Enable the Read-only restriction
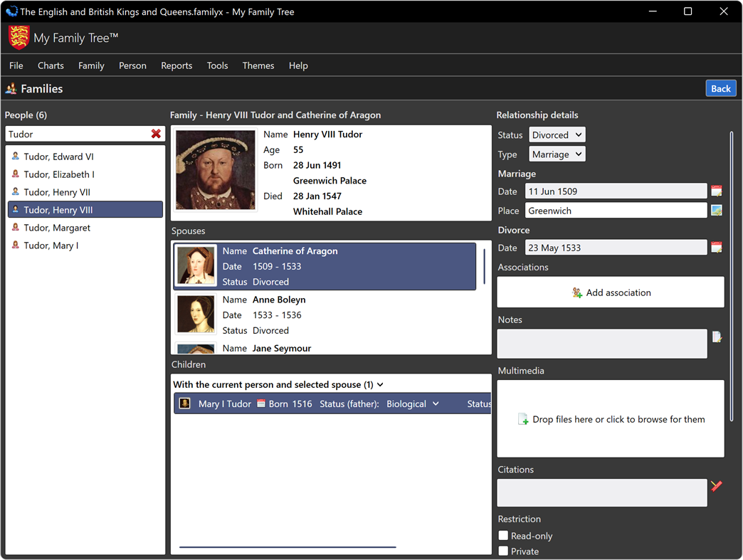 (x=503, y=535)
